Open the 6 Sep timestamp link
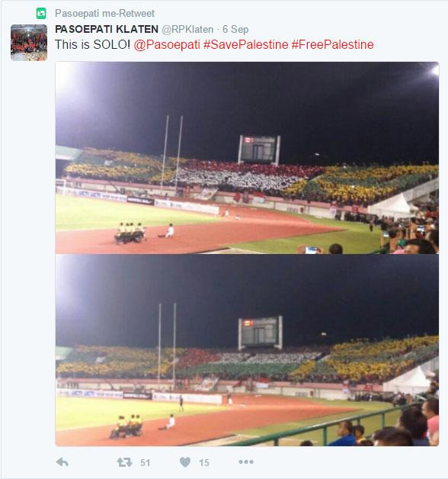448x479 pixels. tap(235, 29)
